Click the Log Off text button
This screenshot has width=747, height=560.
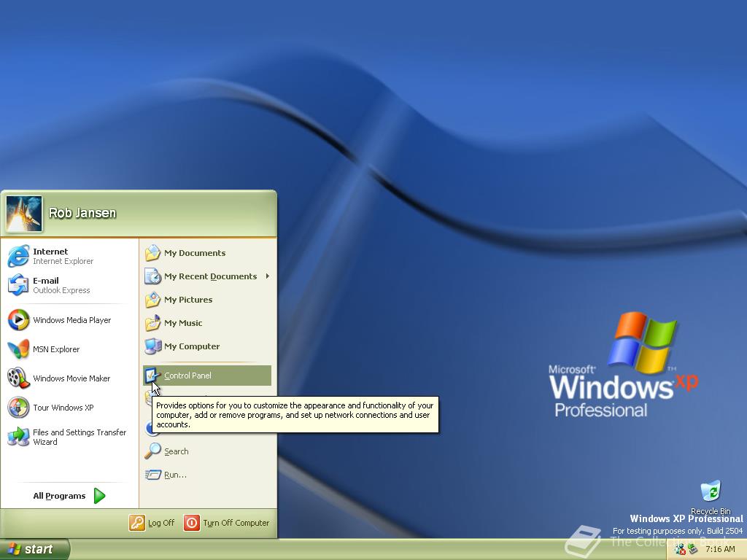[161, 523]
